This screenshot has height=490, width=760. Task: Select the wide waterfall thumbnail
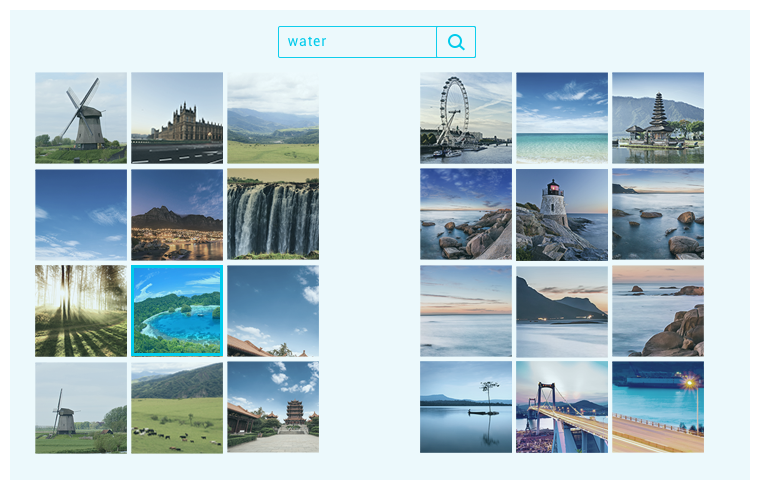273,214
